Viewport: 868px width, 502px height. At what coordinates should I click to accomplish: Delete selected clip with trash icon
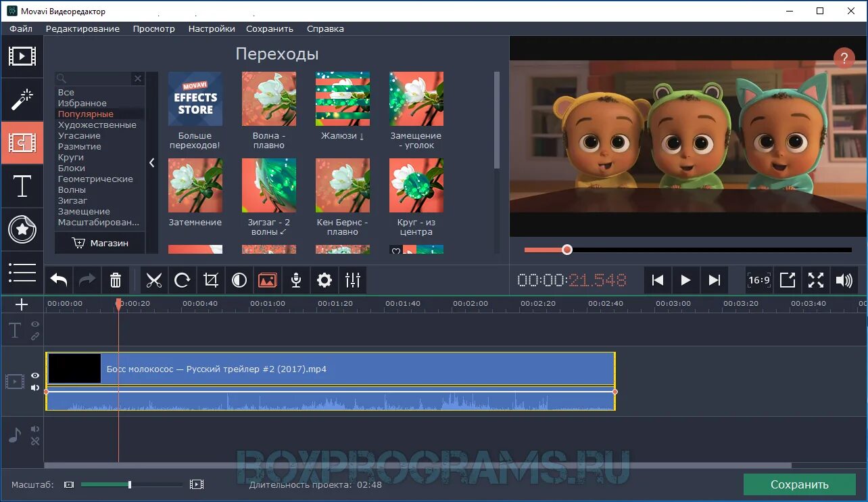click(x=116, y=280)
